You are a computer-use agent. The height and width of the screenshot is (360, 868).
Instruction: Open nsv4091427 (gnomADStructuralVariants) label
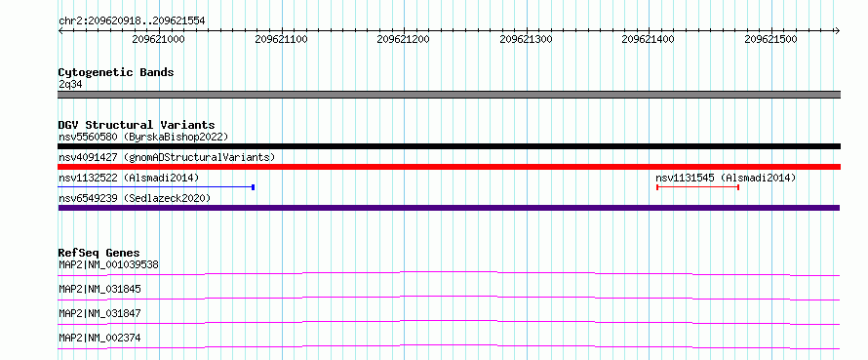[x=167, y=157]
